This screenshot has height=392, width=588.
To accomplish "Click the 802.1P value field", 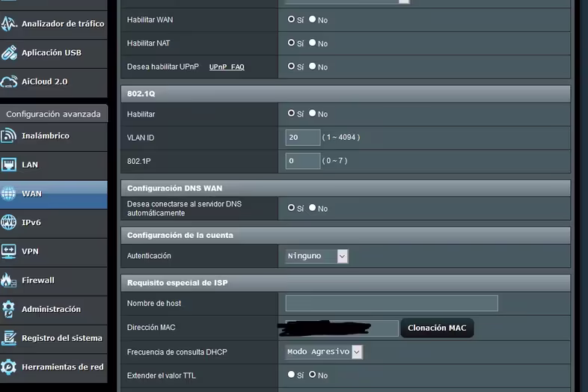I will [x=303, y=161].
